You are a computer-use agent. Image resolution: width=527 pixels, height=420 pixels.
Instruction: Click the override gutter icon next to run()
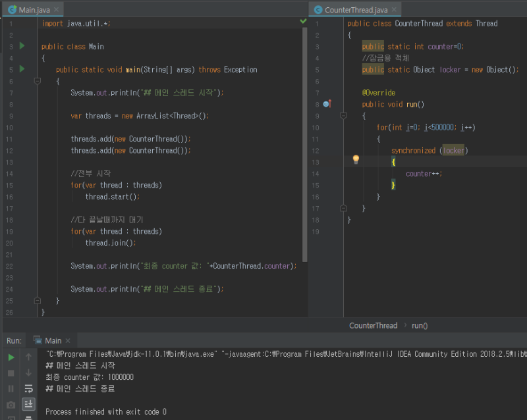pyautogui.click(x=327, y=104)
